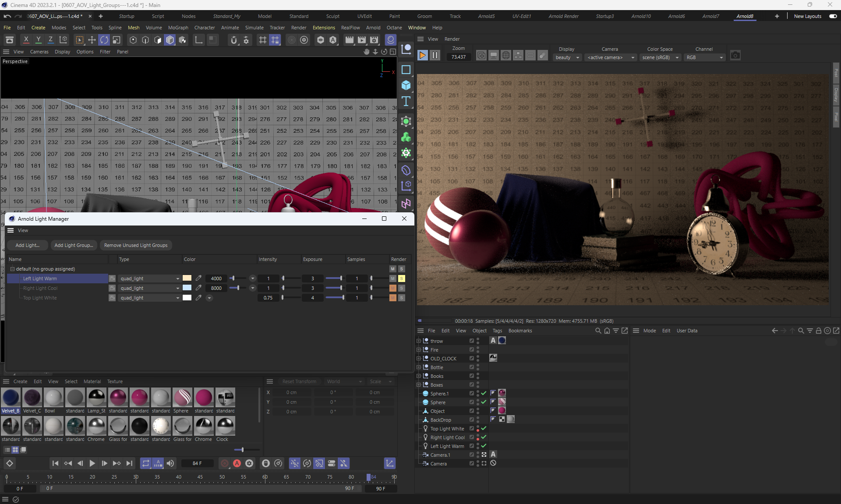Toggle mute for Right Light Cool

pyautogui.click(x=393, y=288)
